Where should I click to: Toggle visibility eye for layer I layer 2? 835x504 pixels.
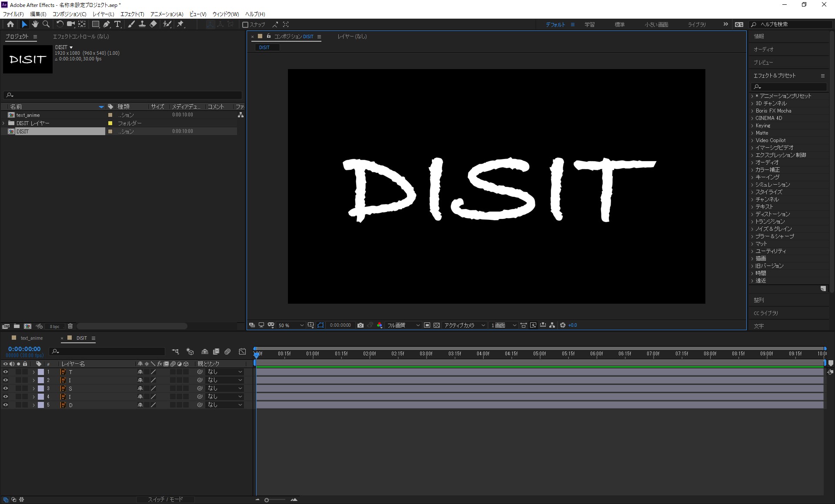5,380
